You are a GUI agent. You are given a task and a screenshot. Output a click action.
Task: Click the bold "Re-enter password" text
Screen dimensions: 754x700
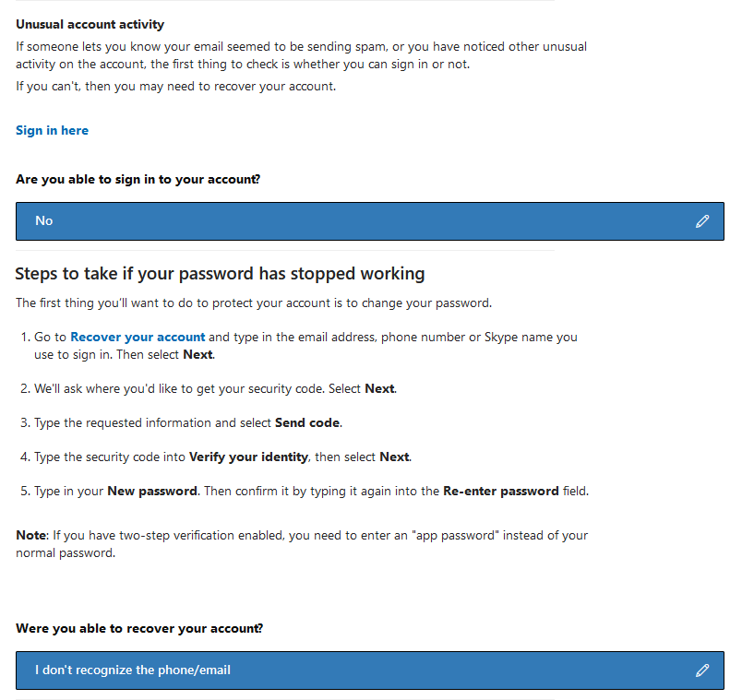(x=500, y=491)
